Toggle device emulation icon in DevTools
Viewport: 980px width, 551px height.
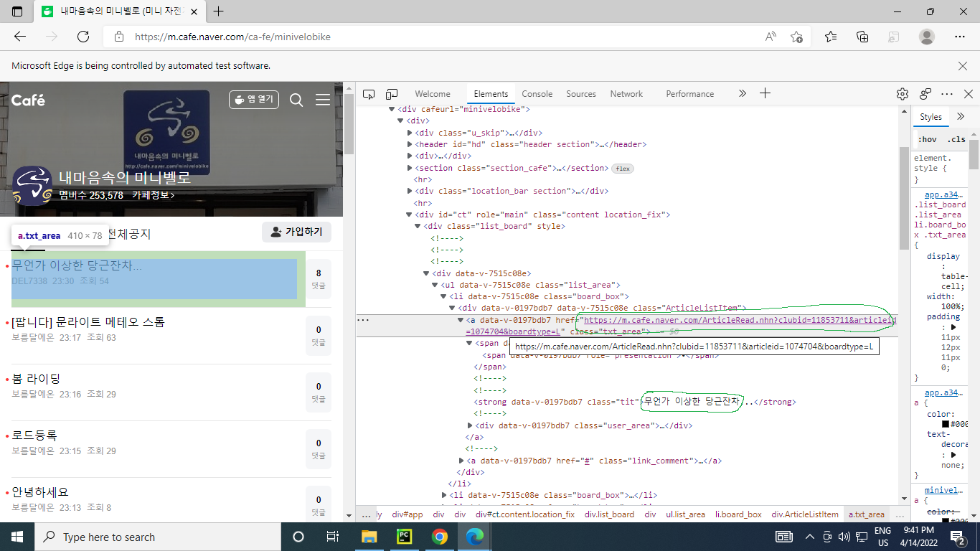pos(392,94)
